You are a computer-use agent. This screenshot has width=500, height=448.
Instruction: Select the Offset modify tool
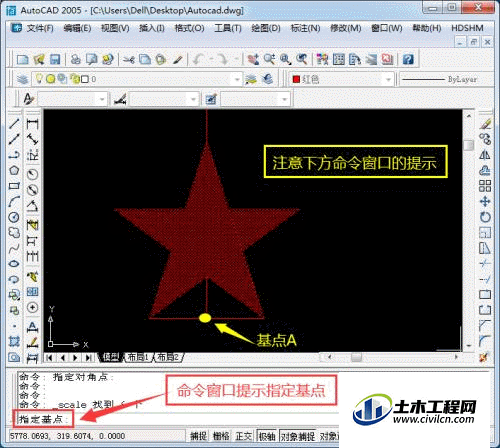(485, 170)
